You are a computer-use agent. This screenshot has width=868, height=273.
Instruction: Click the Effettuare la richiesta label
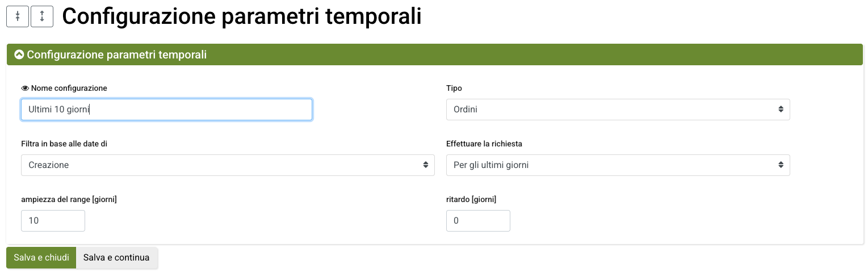click(x=484, y=144)
